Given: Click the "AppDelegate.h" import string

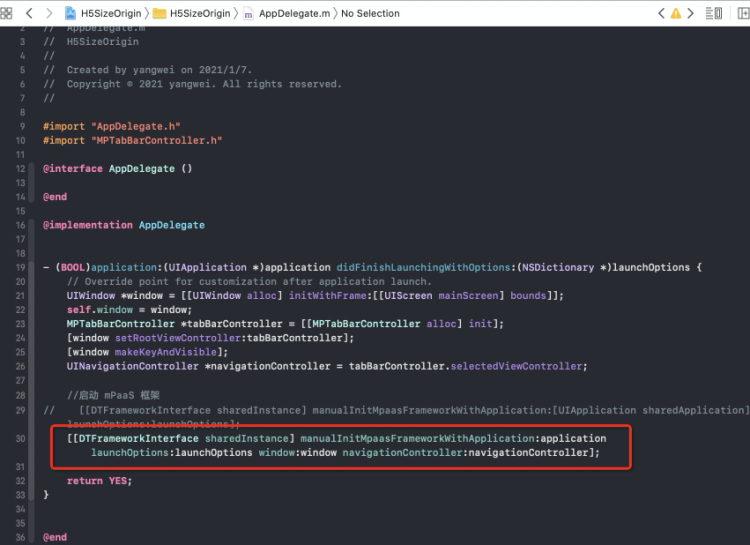Looking at the screenshot, I should point(136,126).
